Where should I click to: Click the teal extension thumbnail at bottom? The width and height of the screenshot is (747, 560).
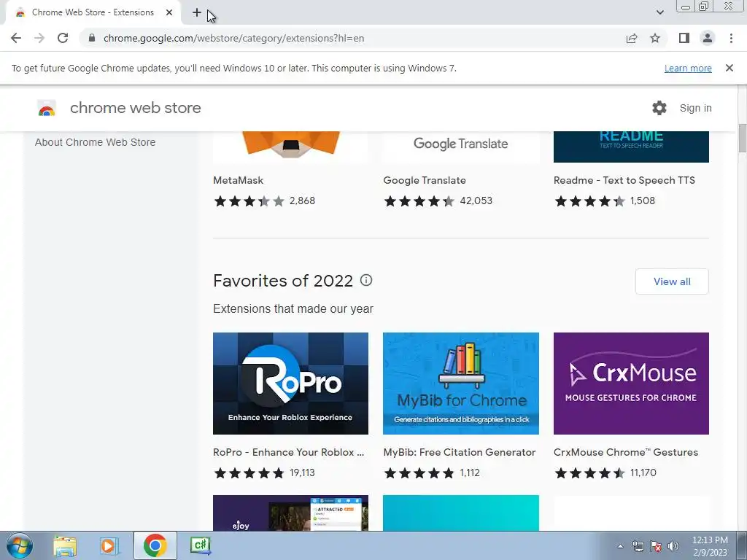pyautogui.click(x=461, y=513)
